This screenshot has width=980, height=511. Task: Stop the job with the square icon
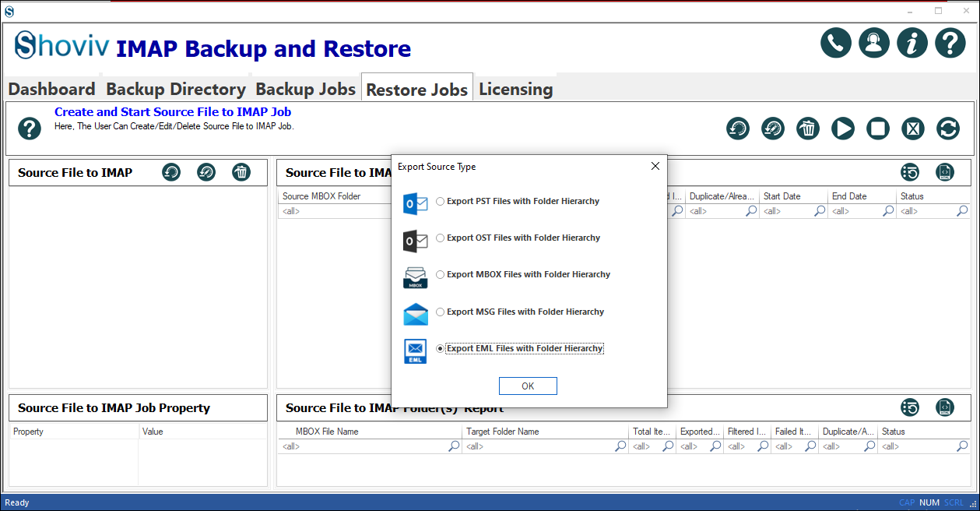tap(878, 129)
